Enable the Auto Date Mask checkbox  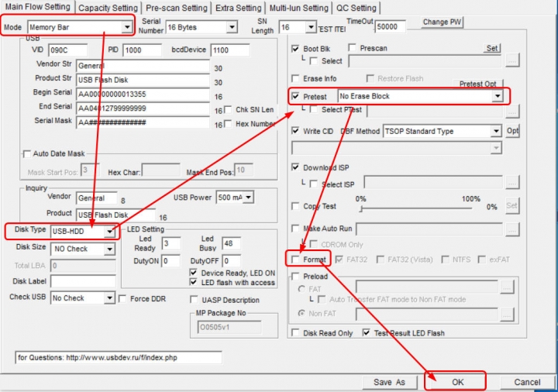coord(27,154)
